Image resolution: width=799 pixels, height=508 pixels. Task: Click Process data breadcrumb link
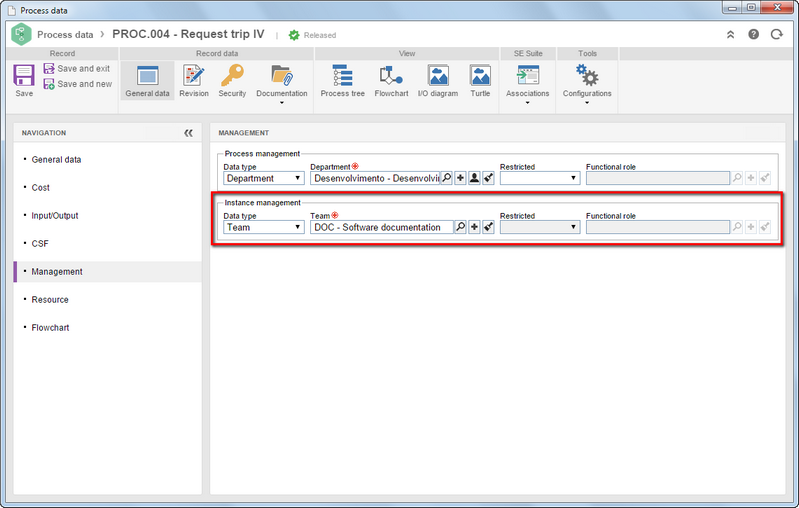(x=65, y=35)
